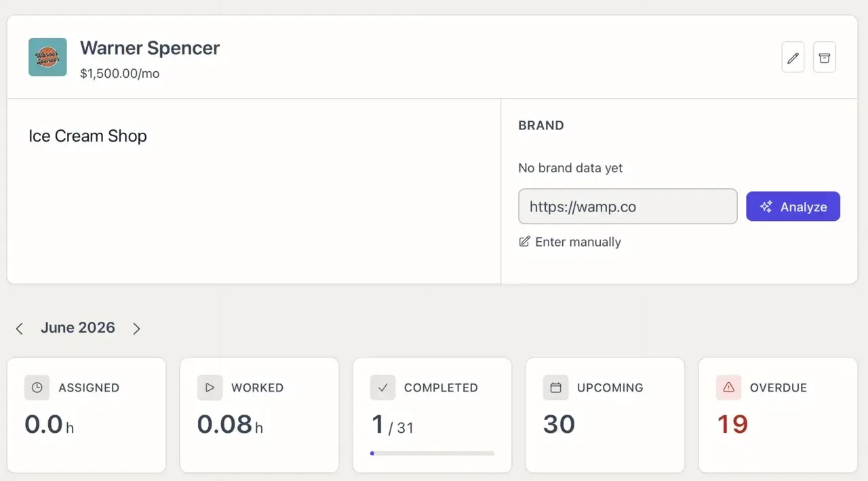Image resolution: width=868 pixels, height=481 pixels.
Task: Click the sparkle icon inside Analyze button
Action: click(766, 207)
